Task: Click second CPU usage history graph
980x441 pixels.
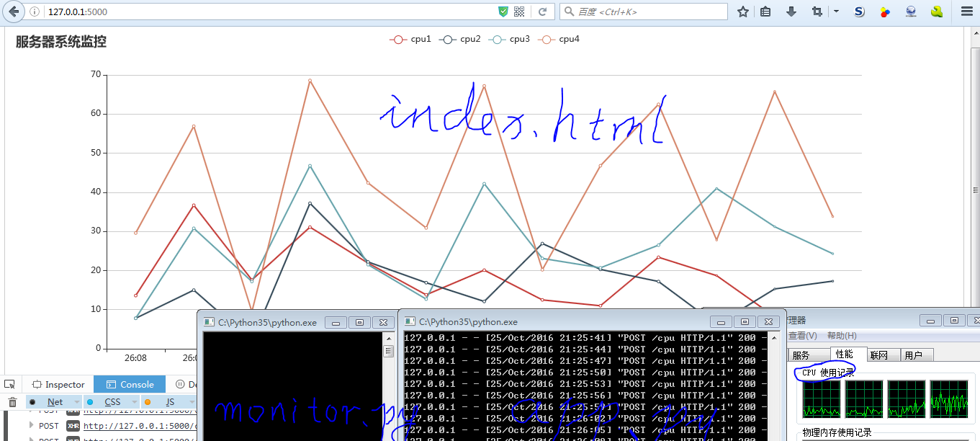Action: pyautogui.click(x=864, y=399)
